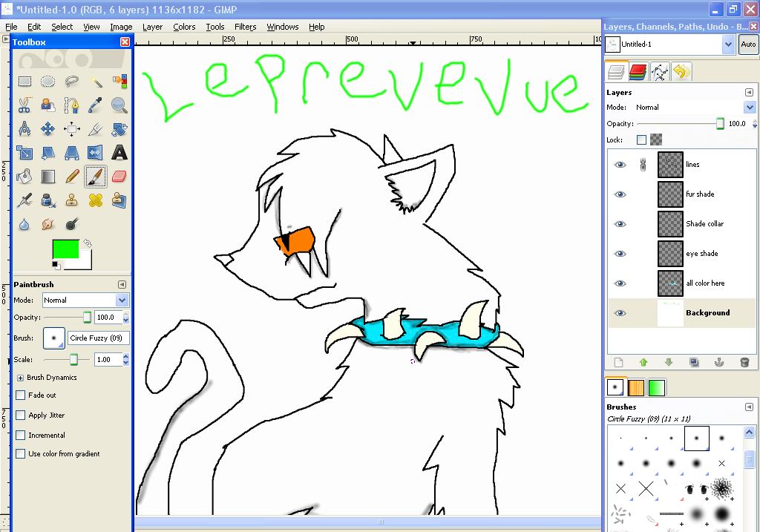
Task: Select the Bucket Fill tool
Action: 24,177
